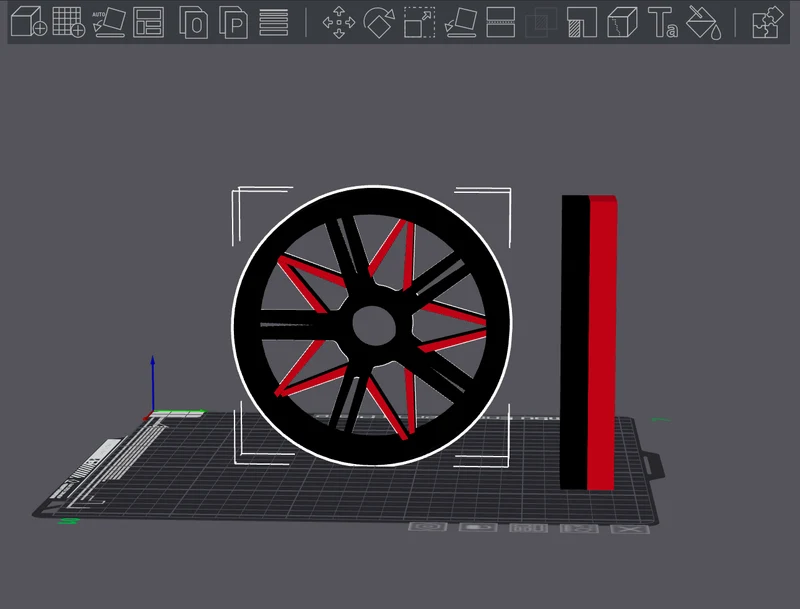This screenshot has height=609, width=800.
Task: Select the Scale tool
Action: point(419,22)
